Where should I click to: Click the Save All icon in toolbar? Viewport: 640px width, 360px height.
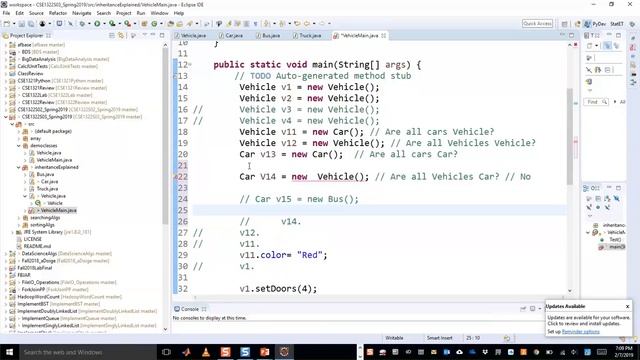tap(31, 24)
